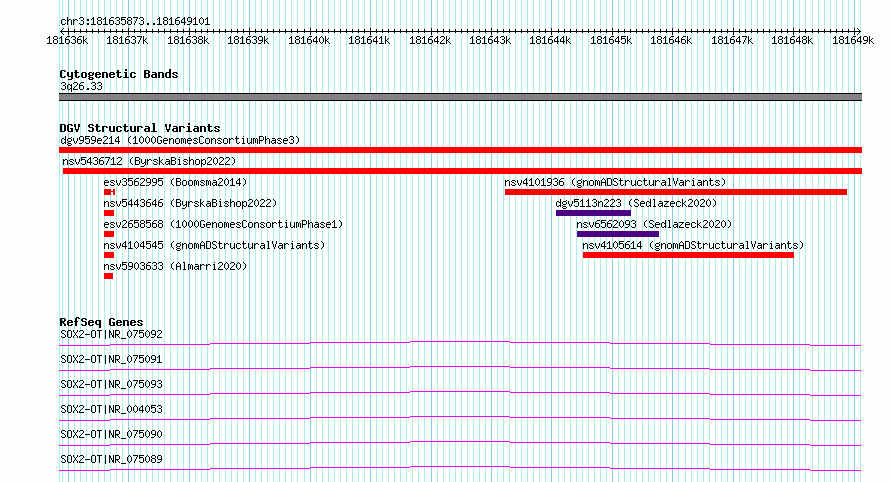Click the 181643k ruler position
This screenshot has width=890, height=482.
490,40
